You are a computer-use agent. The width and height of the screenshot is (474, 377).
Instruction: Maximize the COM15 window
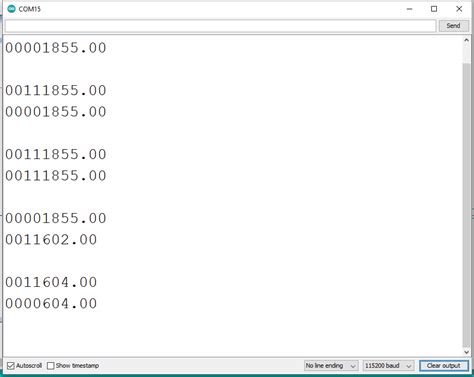click(x=434, y=9)
